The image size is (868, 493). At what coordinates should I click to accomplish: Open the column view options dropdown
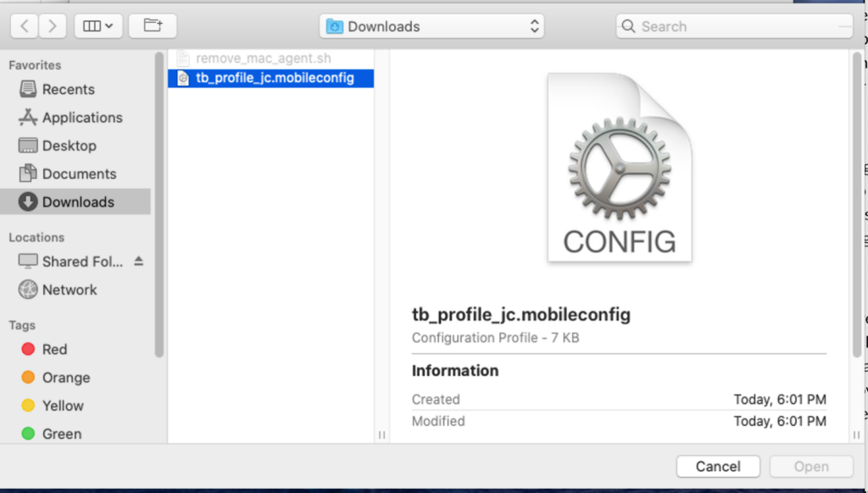98,26
